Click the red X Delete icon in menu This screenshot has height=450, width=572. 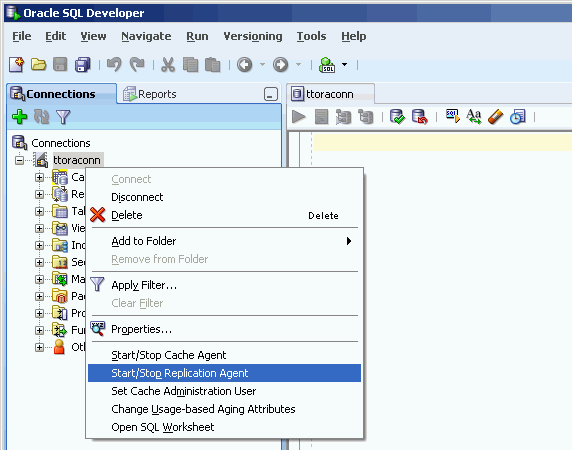pyautogui.click(x=97, y=215)
